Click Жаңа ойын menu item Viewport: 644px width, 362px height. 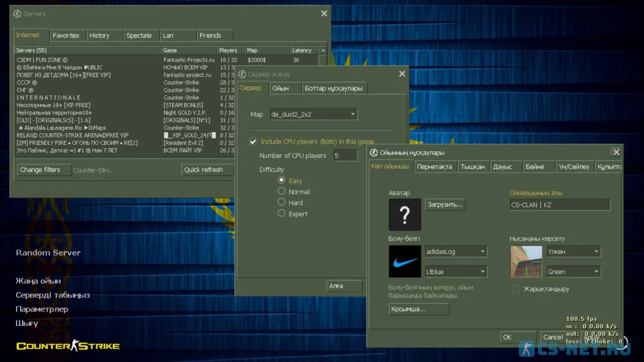[38, 281]
